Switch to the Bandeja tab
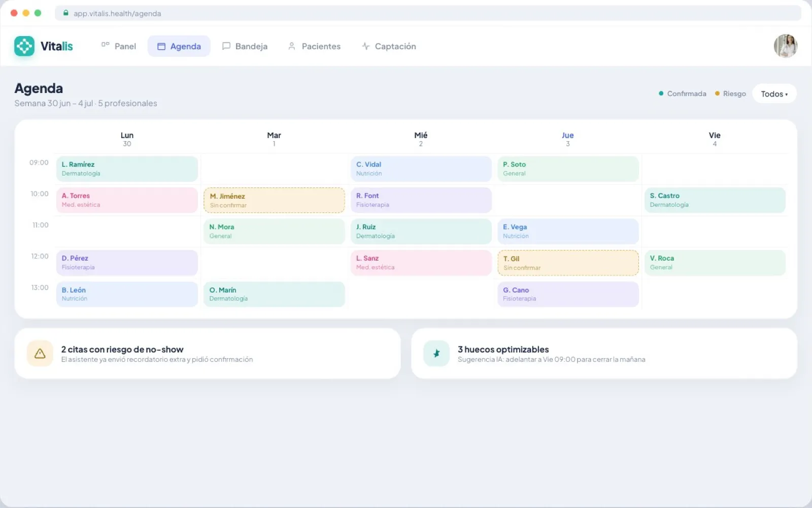This screenshot has height=508, width=812. pyautogui.click(x=245, y=46)
